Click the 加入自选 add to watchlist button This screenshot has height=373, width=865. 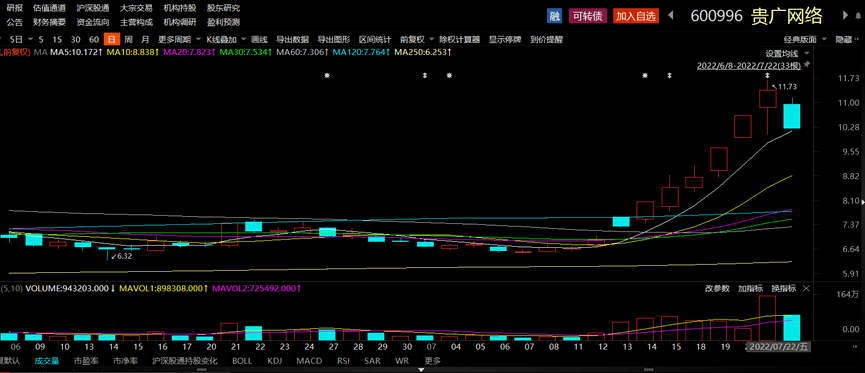pos(636,16)
